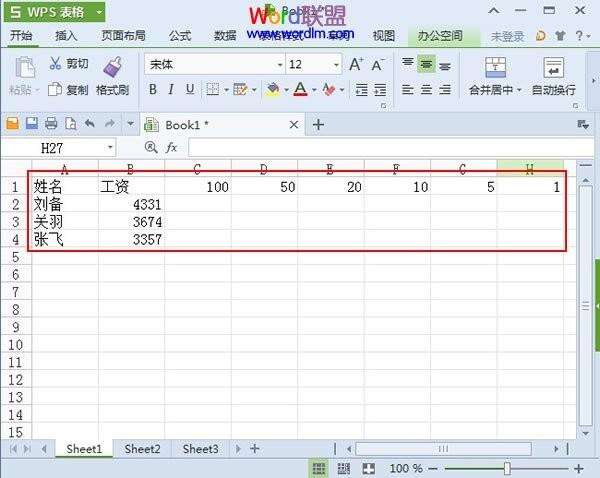The height and width of the screenshot is (478, 600).
Task: Select cell B2 containing 4331
Action: click(130, 204)
